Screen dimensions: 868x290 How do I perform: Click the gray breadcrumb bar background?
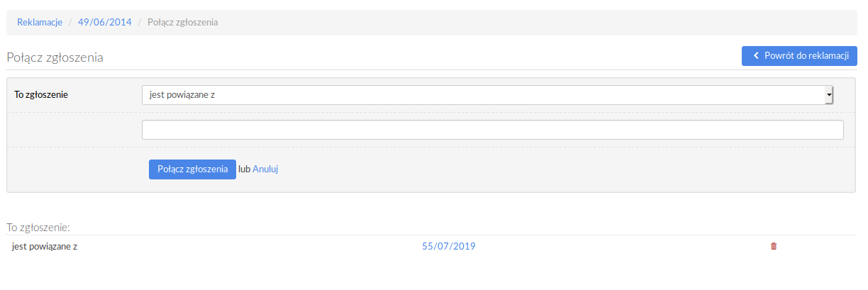tap(539, 23)
